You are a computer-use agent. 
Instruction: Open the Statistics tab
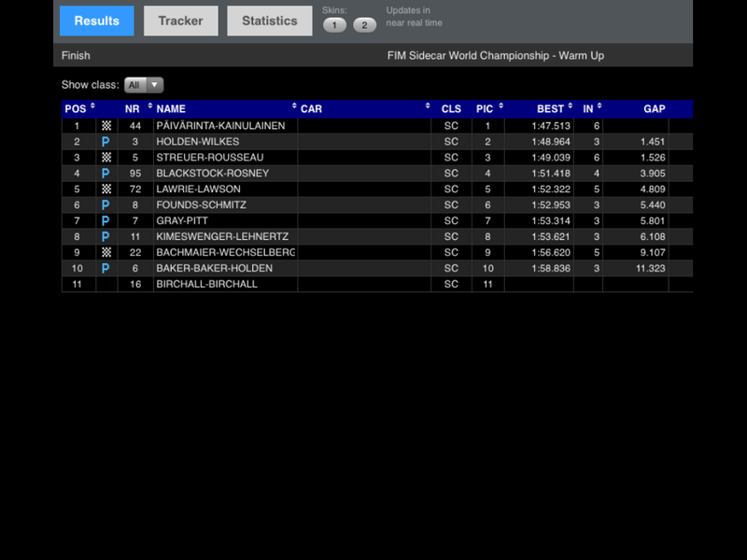[270, 21]
